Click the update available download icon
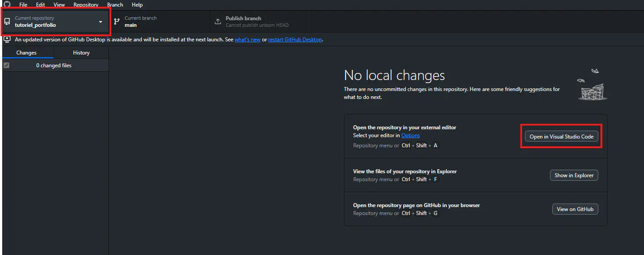This screenshot has height=255, width=644. pyautogui.click(x=7, y=39)
